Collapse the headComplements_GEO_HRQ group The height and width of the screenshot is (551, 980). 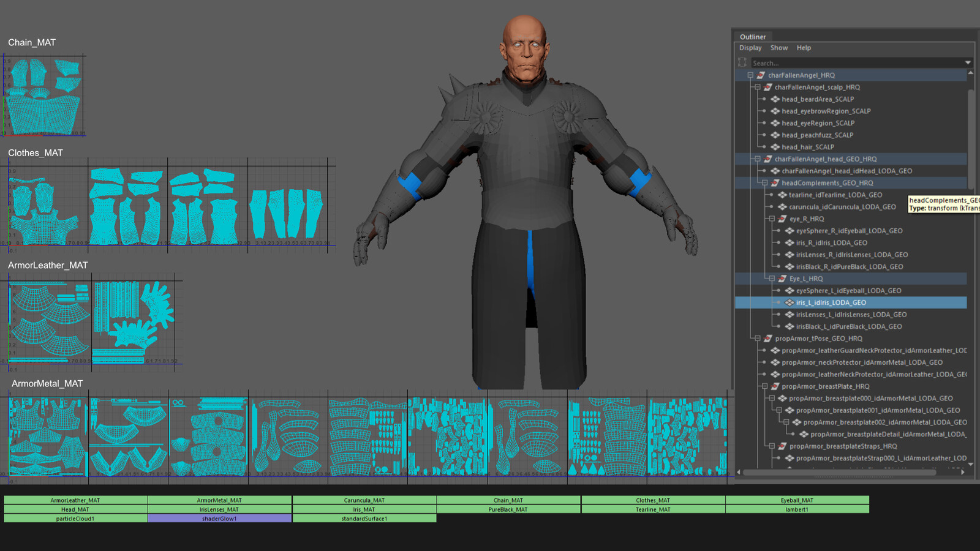click(x=764, y=183)
